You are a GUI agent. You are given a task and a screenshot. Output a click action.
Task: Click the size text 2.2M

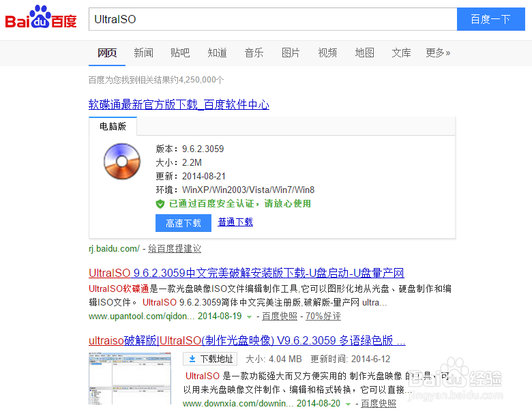(x=192, y=162)
